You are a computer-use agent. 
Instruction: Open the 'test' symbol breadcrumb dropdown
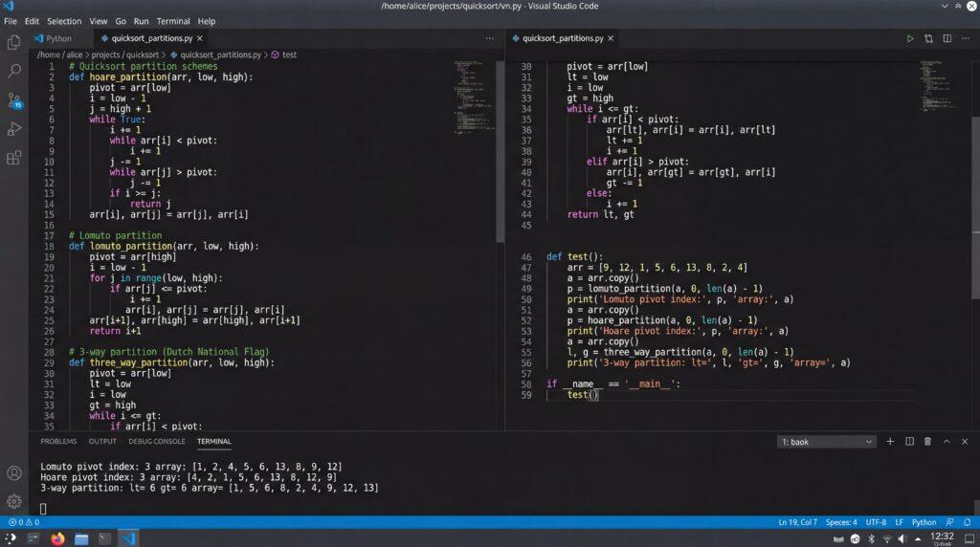click(283, 55)
